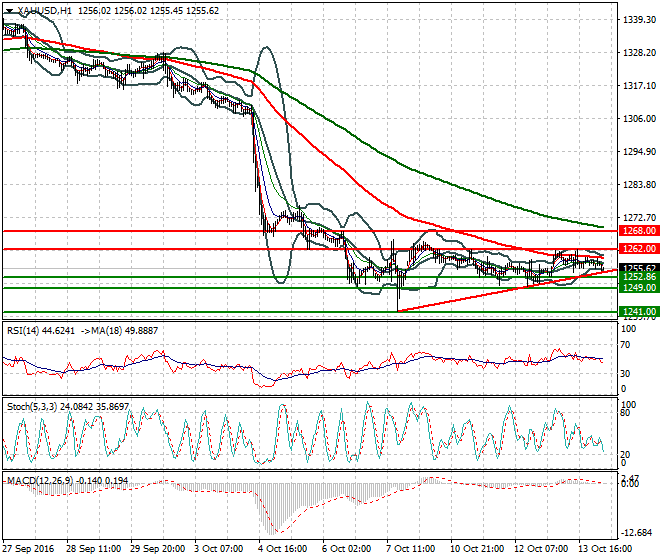Screen dimensions: 660x560
Task: Select the 1241.00 green support level label
Action: pos(639,312)
